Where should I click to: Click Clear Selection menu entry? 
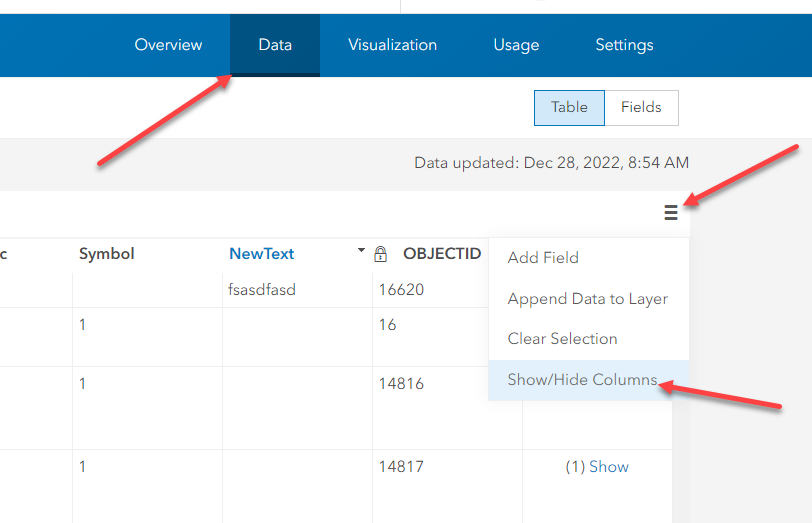(563, 339)
